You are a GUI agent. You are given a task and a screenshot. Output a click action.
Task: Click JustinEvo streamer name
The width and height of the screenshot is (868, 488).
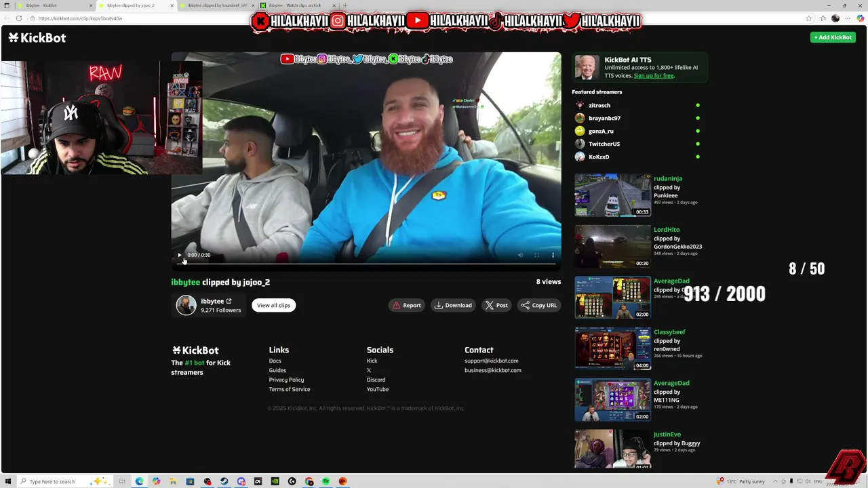(x=667, y=434)
